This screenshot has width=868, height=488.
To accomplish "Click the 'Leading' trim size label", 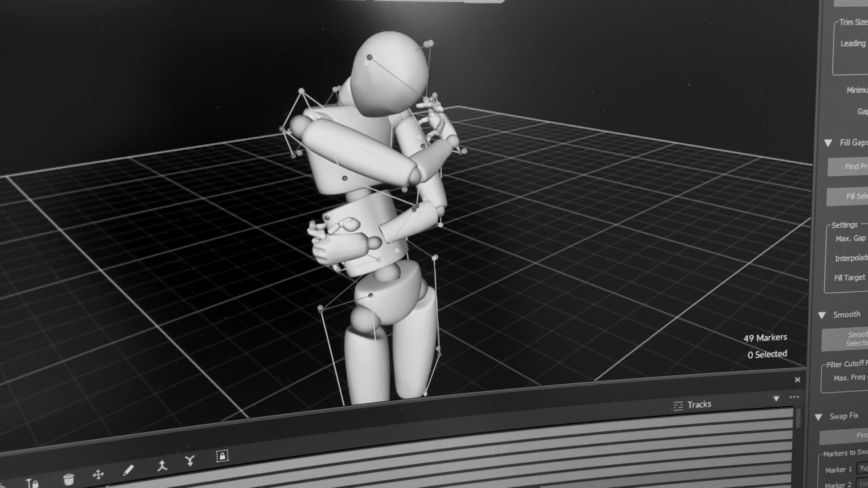I will coord(853,43).
